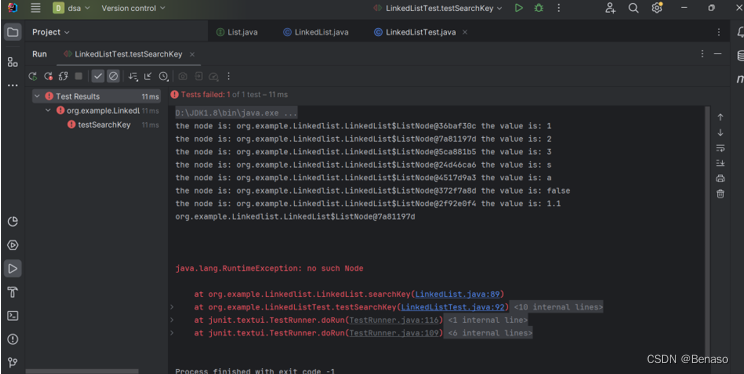Open the main hamburger menu
744x374 pixels.
(36, 8)
